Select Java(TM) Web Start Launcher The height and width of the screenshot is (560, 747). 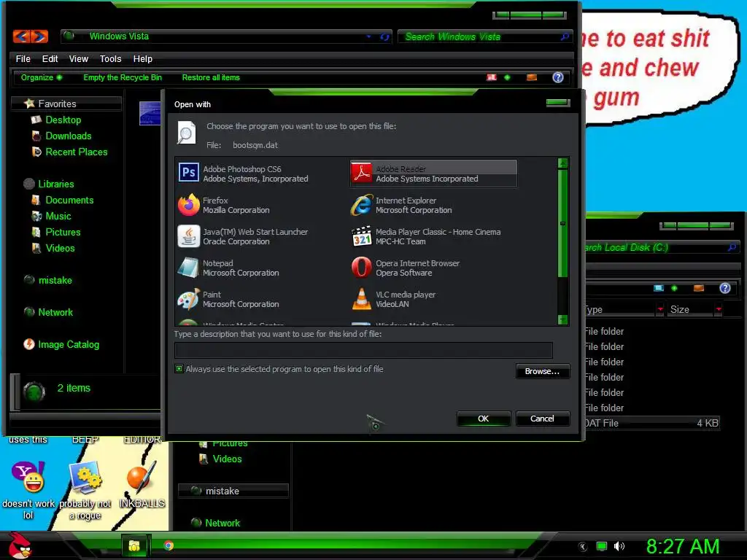tap(260, 237)
